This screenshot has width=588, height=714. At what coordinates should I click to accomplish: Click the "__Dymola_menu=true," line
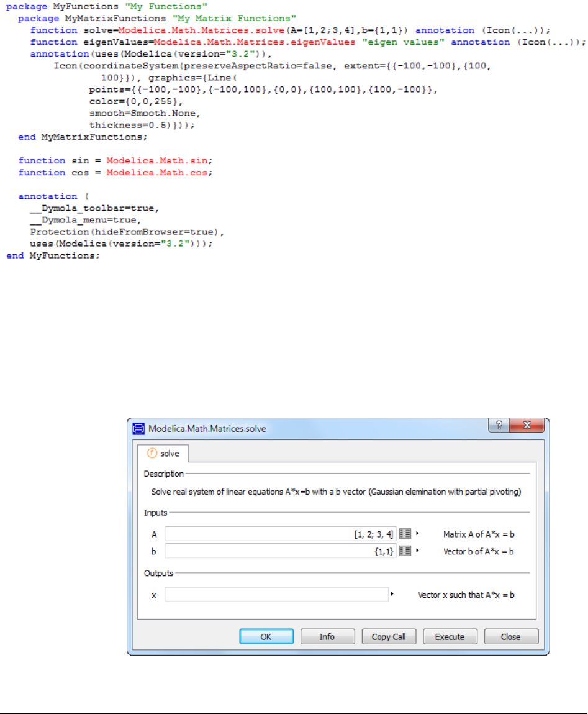(x=86, y=220)
